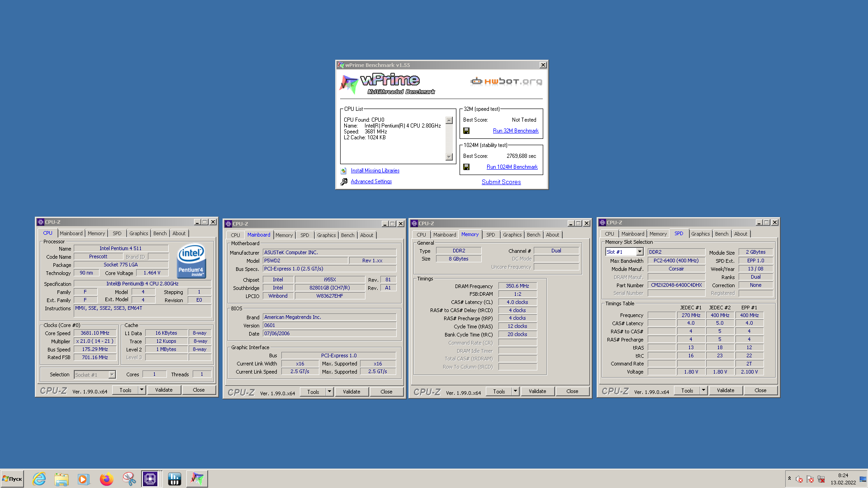Click the Run 1024M Benchmark link
The image size is (868, 488).
pos(512,167)
